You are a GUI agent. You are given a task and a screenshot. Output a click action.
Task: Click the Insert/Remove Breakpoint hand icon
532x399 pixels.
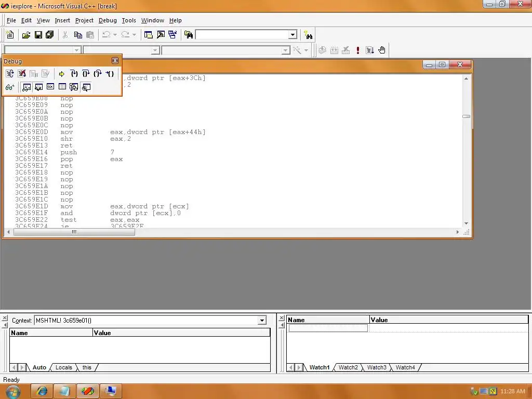pos(382,50)
